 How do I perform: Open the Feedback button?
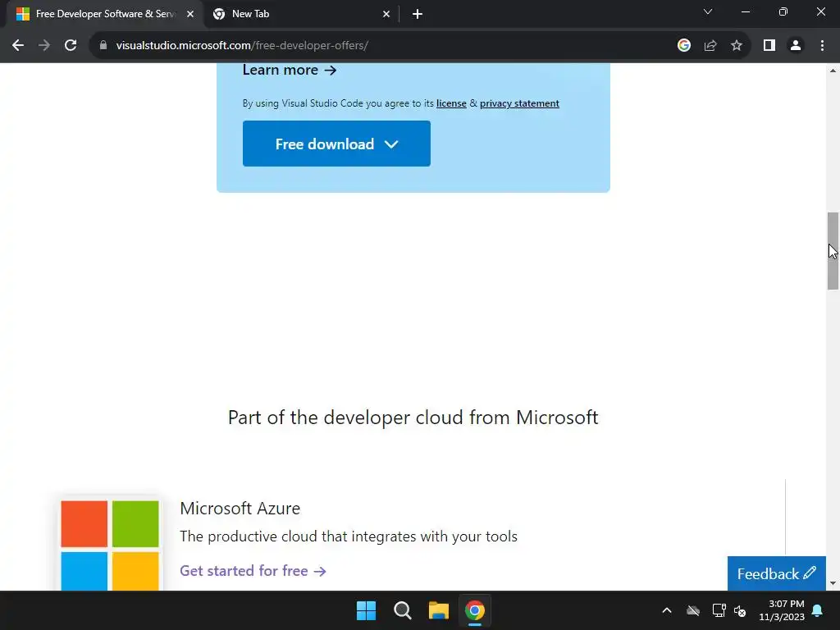pos(776,573)
